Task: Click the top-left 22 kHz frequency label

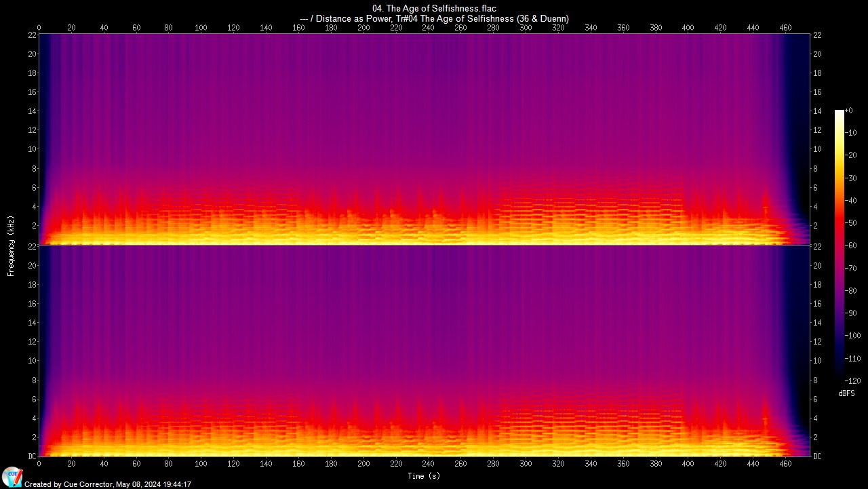Action: pos(32,35)
